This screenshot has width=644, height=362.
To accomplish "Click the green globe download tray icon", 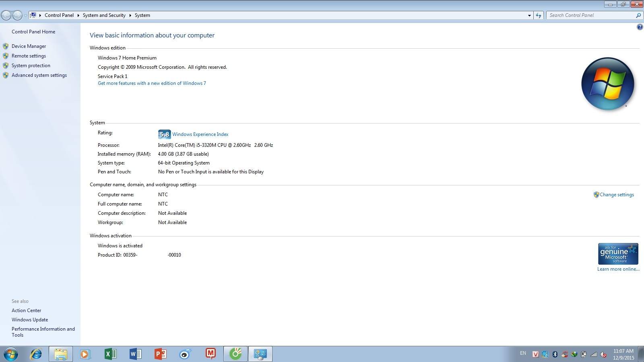I will 574,354.
